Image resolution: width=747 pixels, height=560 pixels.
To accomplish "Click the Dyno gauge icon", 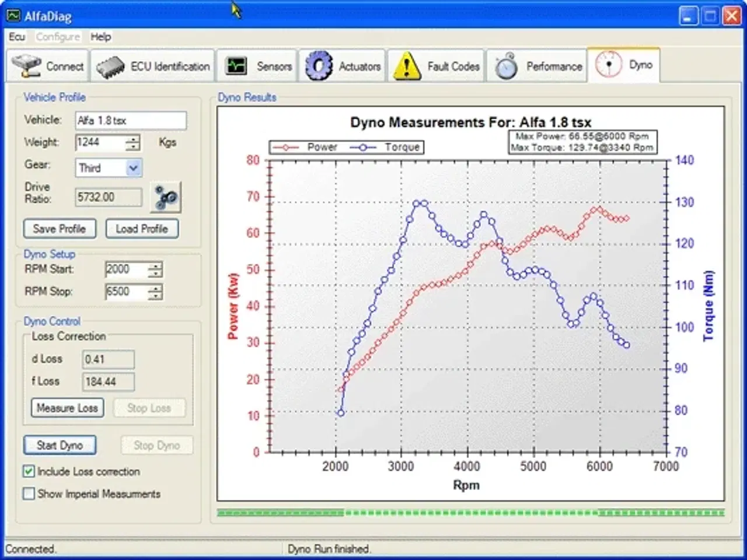I will (608, 65).
